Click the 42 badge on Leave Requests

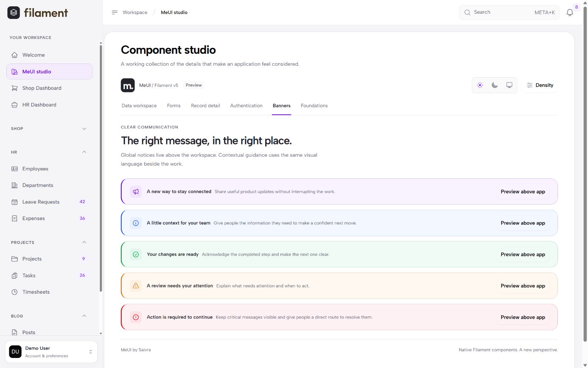point(82,202)
